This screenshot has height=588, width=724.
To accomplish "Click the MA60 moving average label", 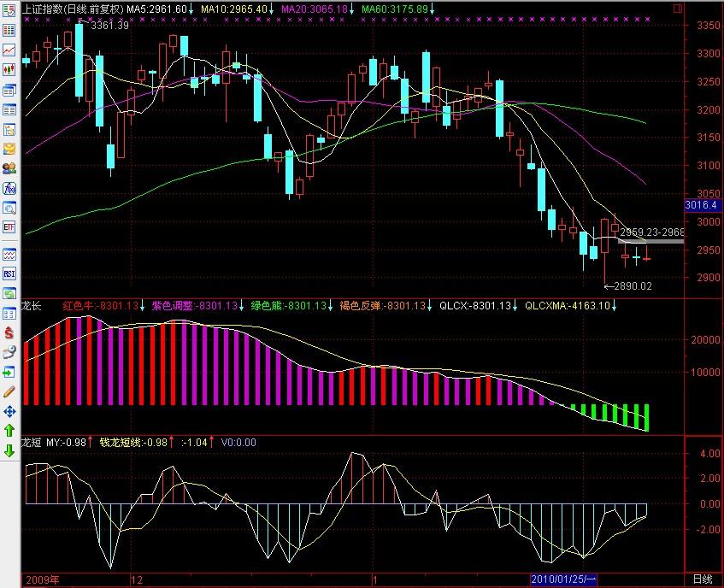I will coord(392,9).
